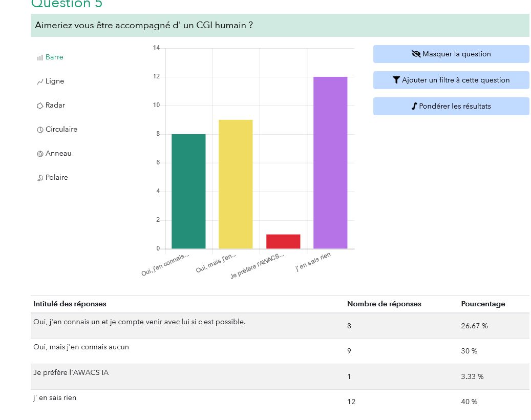
Task: Click the question title banner text
Action: coord(144,26)
